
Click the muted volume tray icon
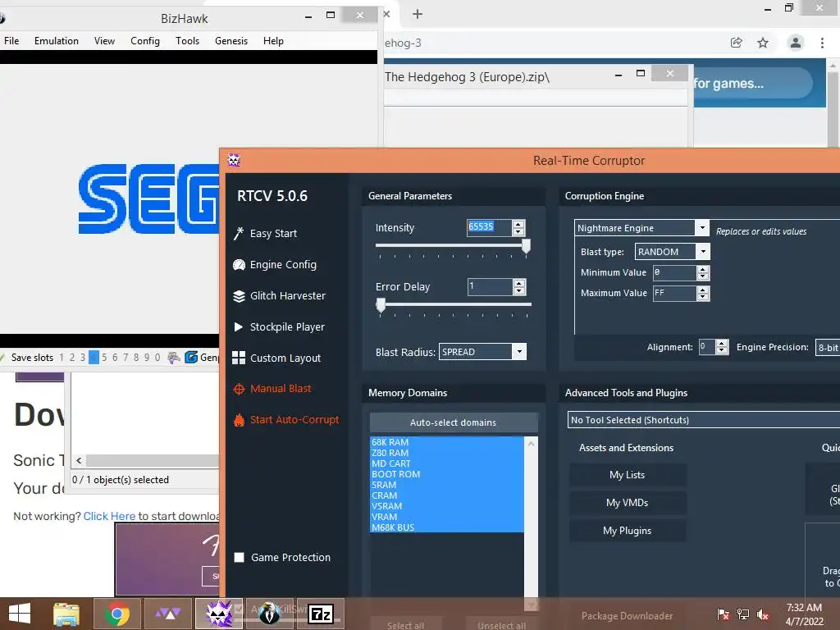[x=763, y=614]
